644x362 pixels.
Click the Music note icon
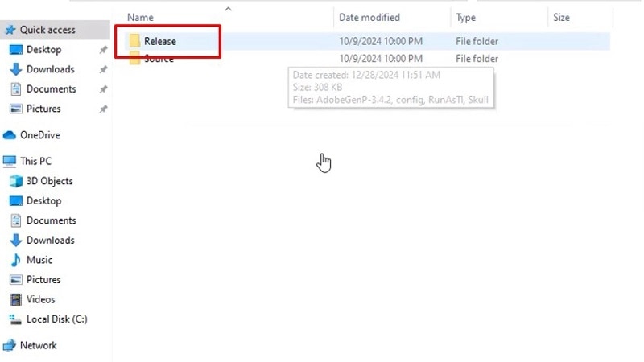pos(15,260)
